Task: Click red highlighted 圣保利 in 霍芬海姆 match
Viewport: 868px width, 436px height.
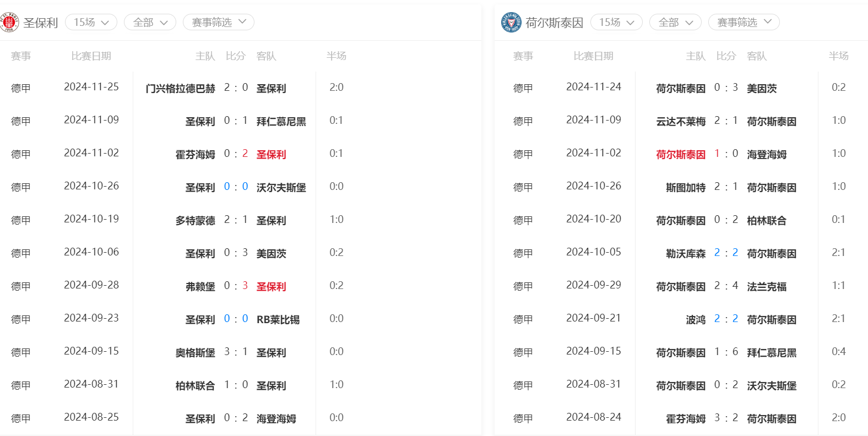Action: 272,154
